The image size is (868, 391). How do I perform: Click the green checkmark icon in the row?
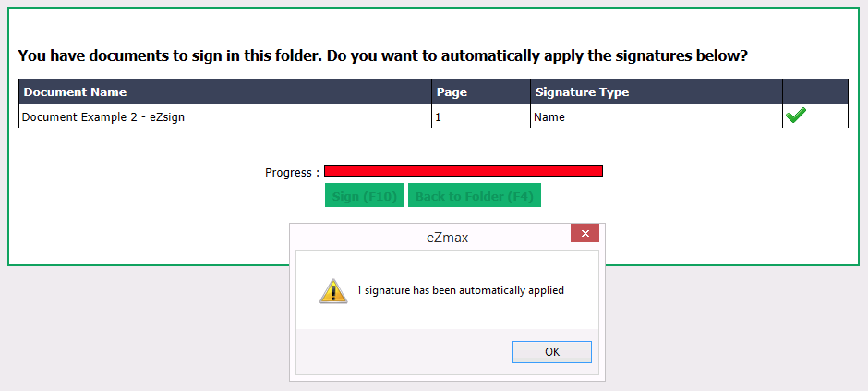click(x=795, y=116)
